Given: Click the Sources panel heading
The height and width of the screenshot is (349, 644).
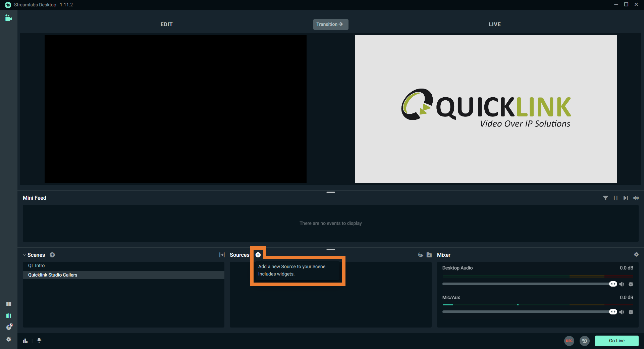Looking at the screenshot, I should coord(239,255).
